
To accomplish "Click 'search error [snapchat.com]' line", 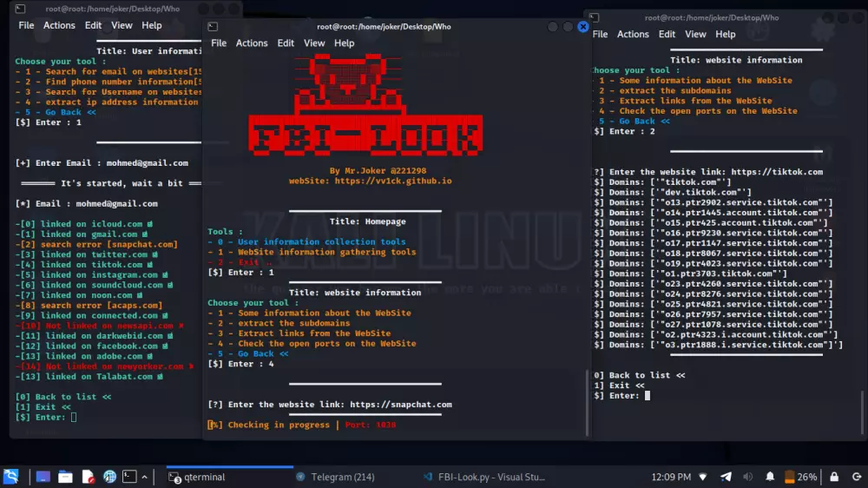I will tap(96, 244).
